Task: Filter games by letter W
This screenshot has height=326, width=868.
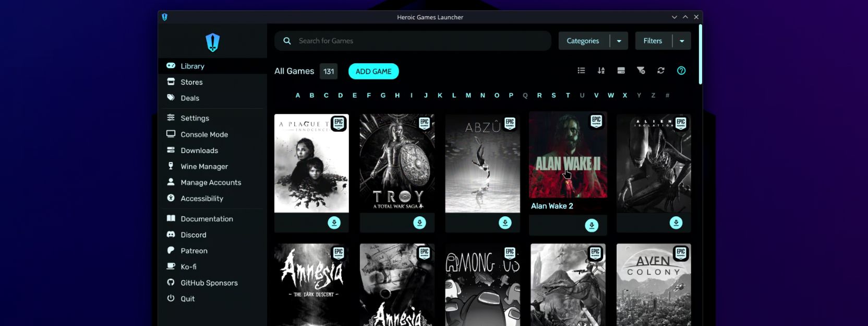Action: pyautogui.click(x=611, y=95)
